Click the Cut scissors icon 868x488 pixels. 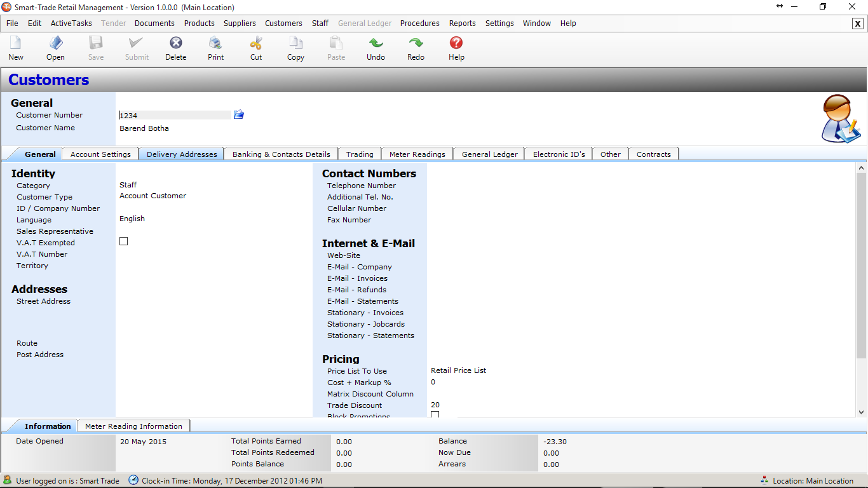(x=255, y=43)
